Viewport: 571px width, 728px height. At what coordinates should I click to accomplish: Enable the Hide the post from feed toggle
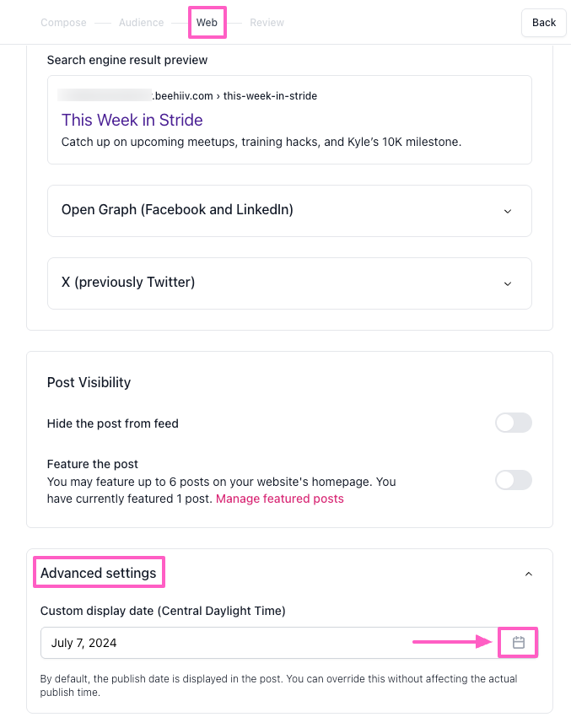coord(513,423)
